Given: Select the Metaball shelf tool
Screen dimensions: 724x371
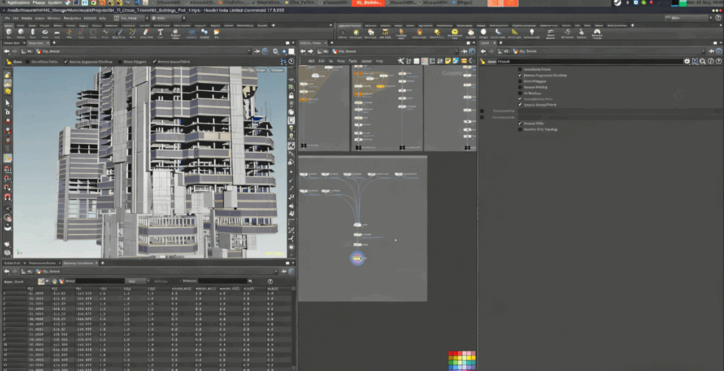Looking at the screenshot, I should 205,33.
